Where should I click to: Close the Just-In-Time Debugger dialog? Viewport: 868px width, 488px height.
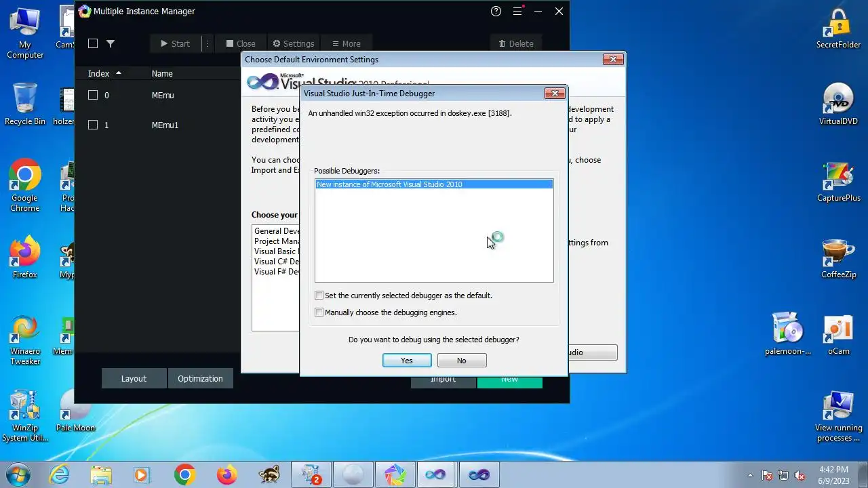555,94
